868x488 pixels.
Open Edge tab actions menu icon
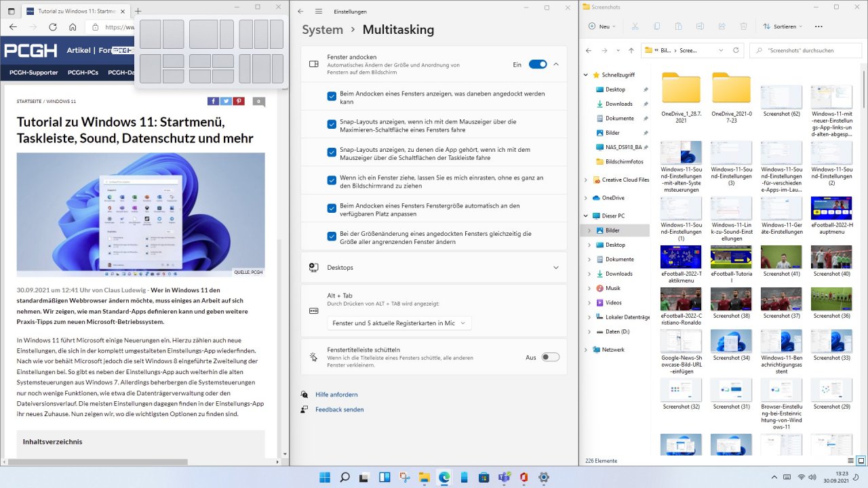[11, 12]
